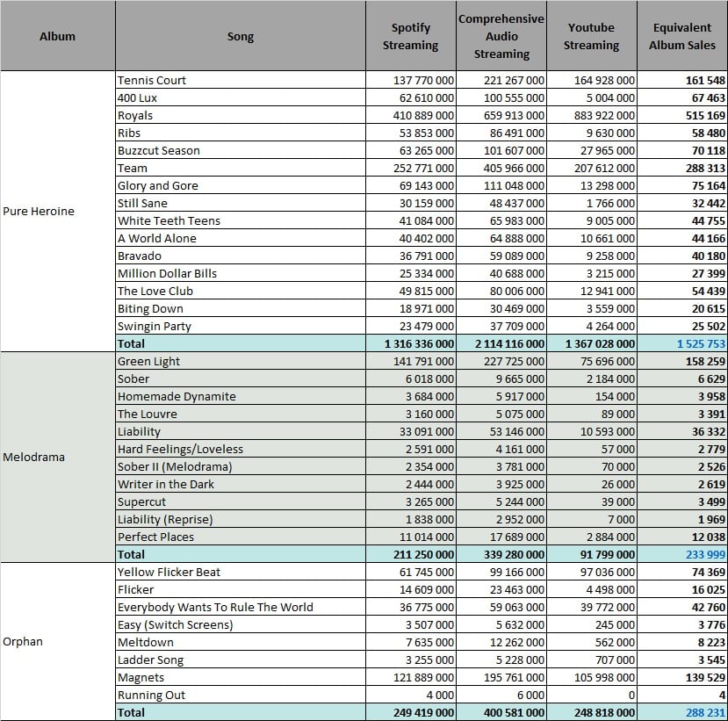Click Melodrama Youtube total 91 799 000
Screen dimensions: 728x721
pyautogui.click(x=592, y=554)
